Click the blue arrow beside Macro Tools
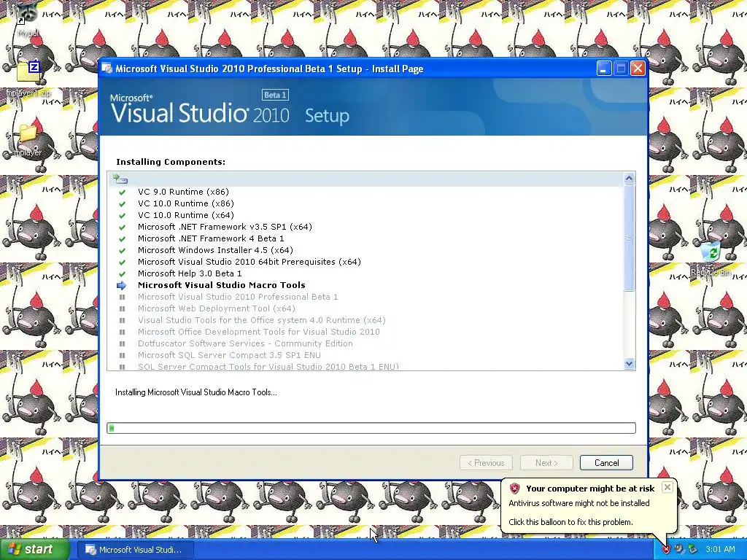The width and height of the screenshot is (747, 560). point(122,285)
